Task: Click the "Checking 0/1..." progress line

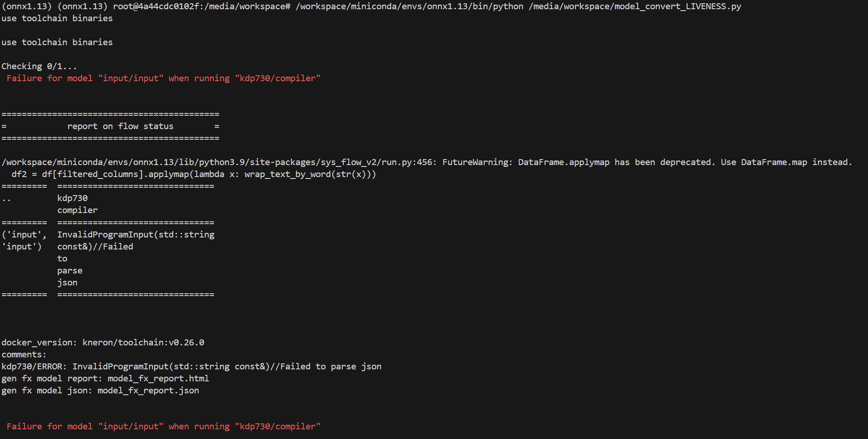Action: 39,66
